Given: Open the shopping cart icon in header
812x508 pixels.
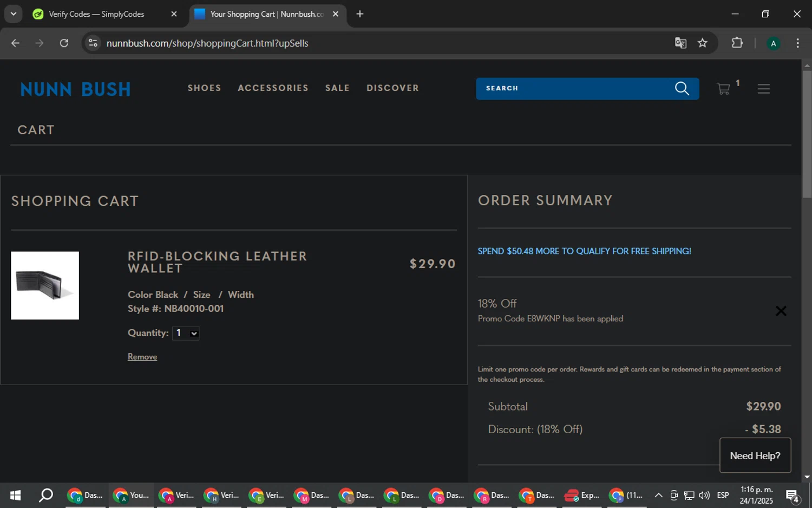Looking at the screenshot, I should point(723,89).
